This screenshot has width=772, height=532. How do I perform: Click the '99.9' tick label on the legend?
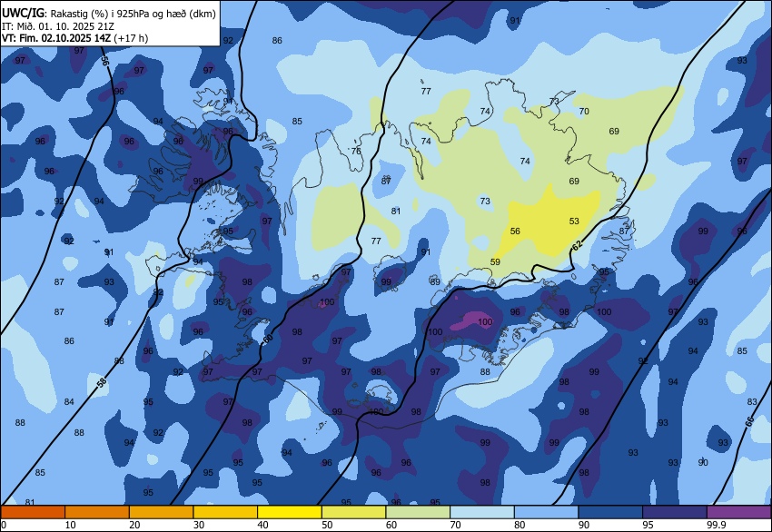click(717, 525)
